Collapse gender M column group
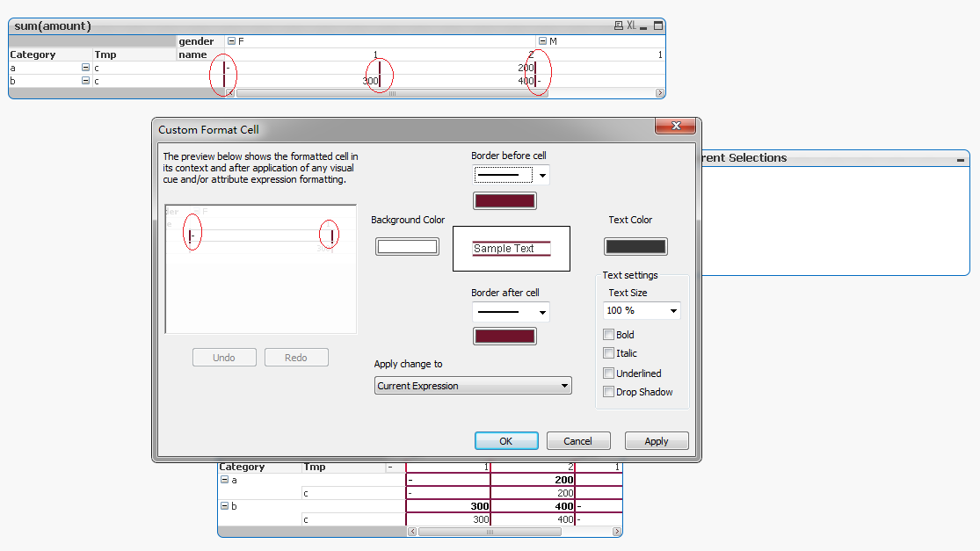 [x=542, y=41]
